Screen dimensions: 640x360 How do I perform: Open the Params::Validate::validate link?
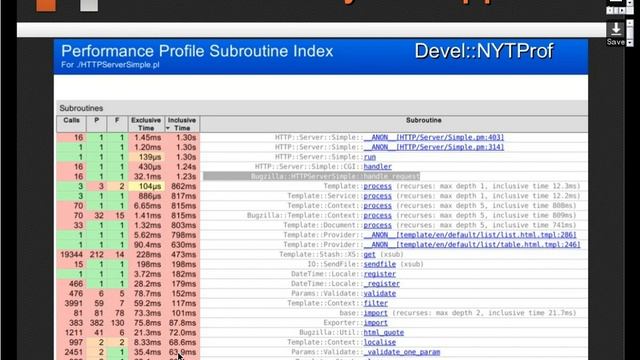[x=380, y=293]
